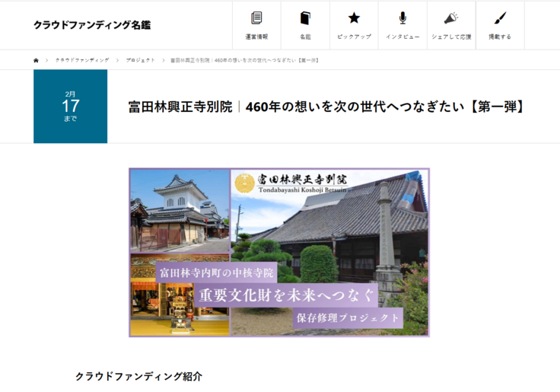The height and width of the screenshot is (392, 560).
Task: Click the 重要文化財を未来へつなぐ banner text
Action: pos(287,295)
